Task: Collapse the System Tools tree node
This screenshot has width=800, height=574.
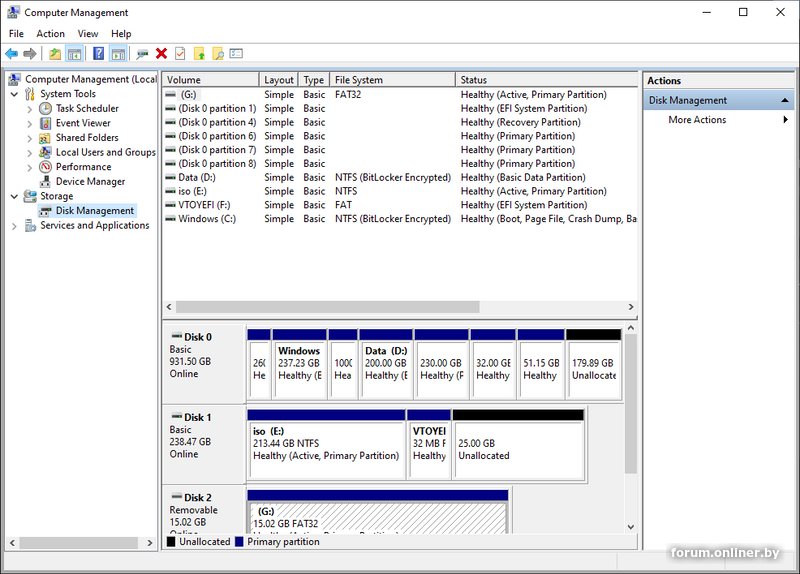Action: tap(14, 94)
